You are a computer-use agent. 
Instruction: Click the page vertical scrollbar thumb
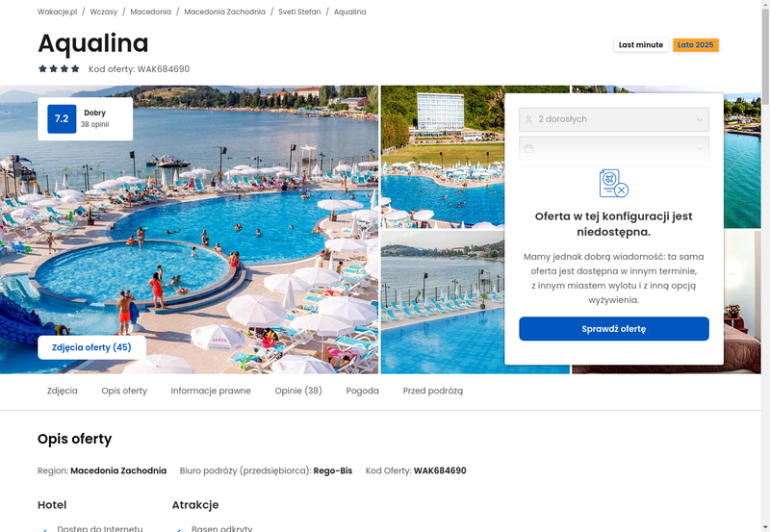[x=765, y=54]
